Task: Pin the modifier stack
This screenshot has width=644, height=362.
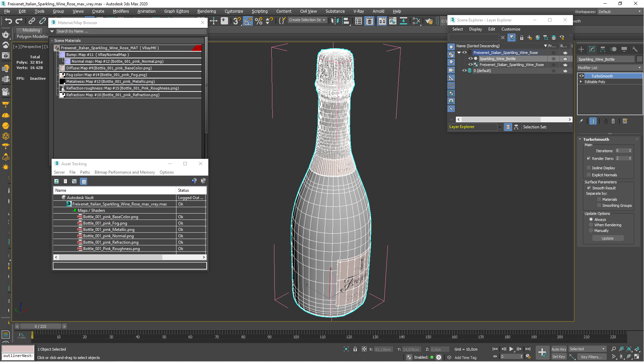Action: click(581, 121)
